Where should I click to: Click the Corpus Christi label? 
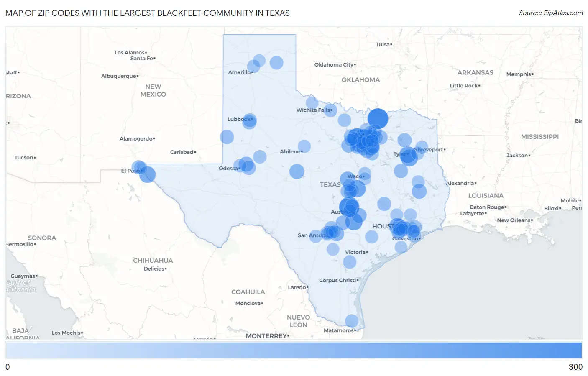(338, 280)
